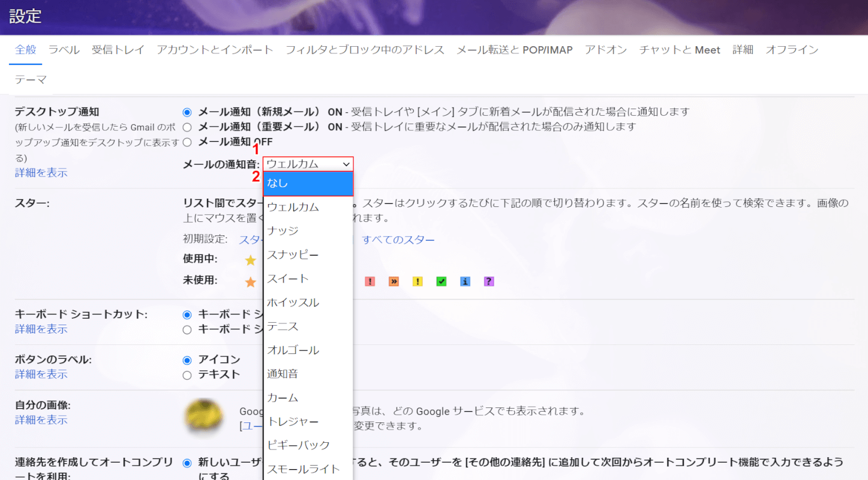Screen dimensions: 868x480
Task: Click the yellow star under 使用中
Action: pos(251,260)
